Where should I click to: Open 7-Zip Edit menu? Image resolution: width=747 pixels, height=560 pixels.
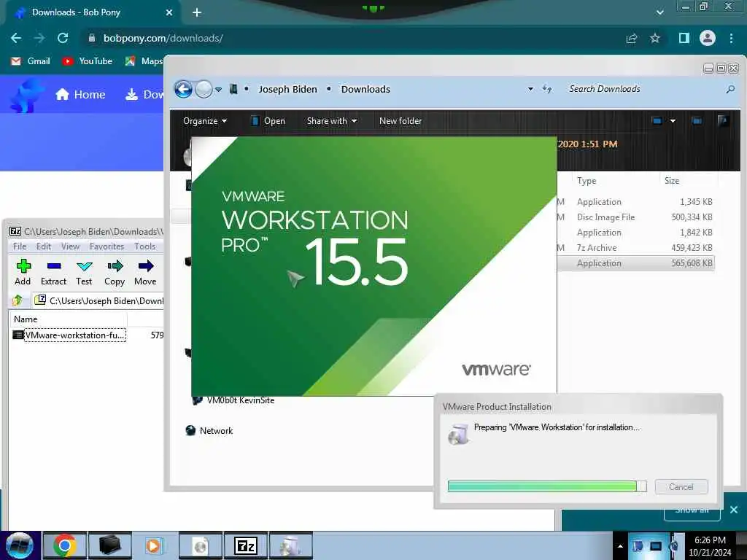pos(43,246)
